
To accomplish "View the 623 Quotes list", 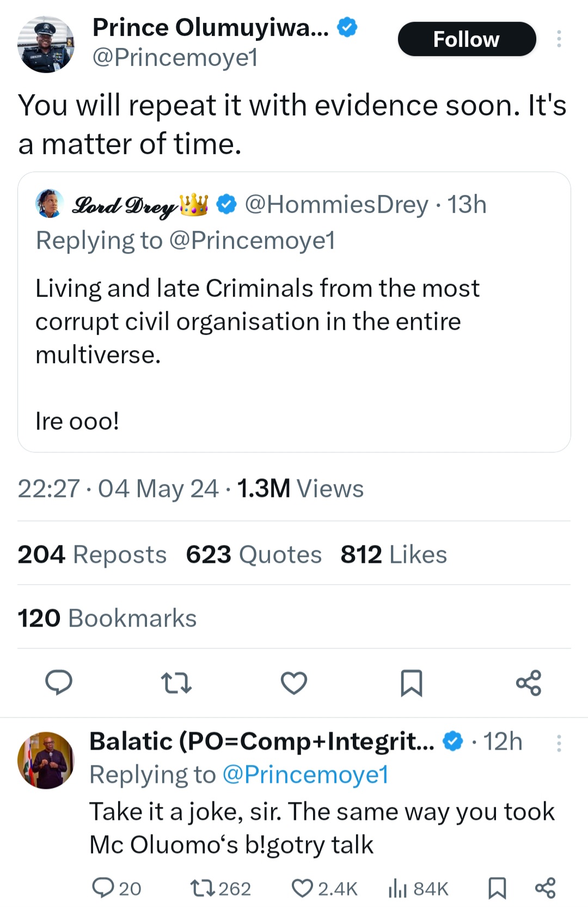I will [254, 555].
